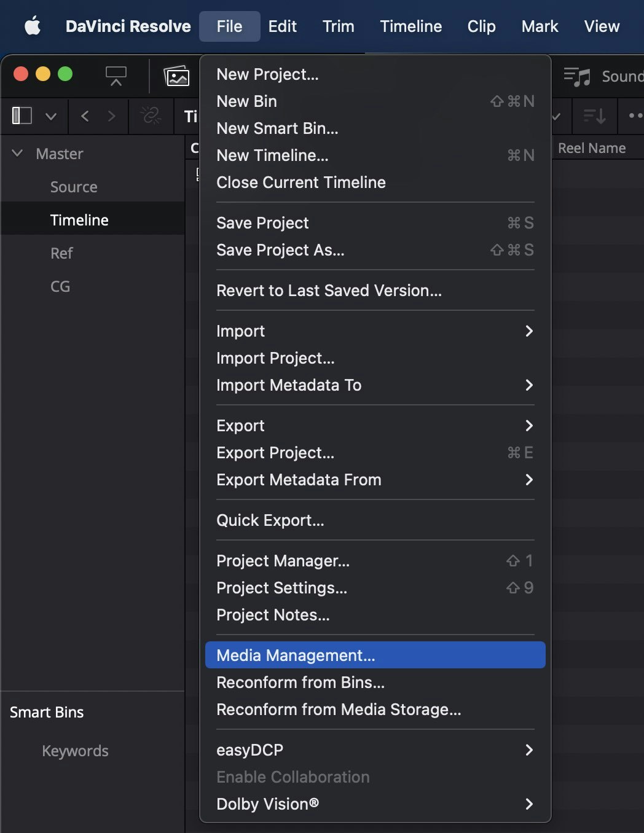
Task: Go back with the left arrow icon
Action: [85, 116]
